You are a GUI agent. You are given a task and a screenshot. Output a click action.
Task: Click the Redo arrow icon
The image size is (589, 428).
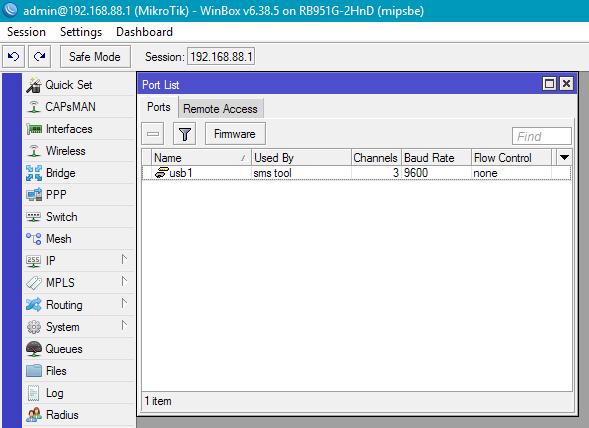pyautogui.click(x=39, y=57)
